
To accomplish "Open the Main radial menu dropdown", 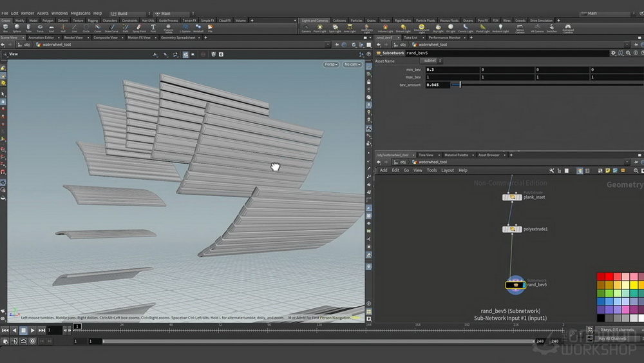I will coord(175,14).
